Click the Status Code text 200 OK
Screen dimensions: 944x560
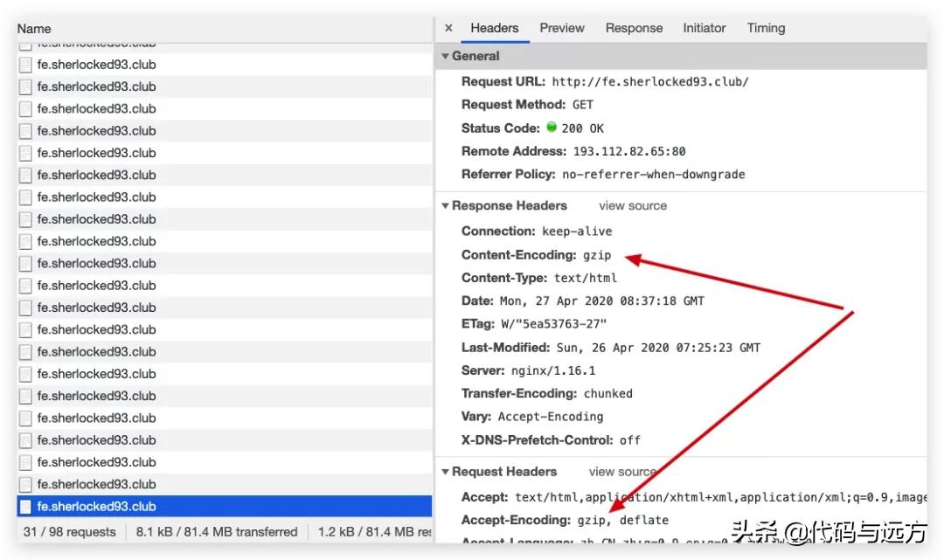[x=582, y=128]
